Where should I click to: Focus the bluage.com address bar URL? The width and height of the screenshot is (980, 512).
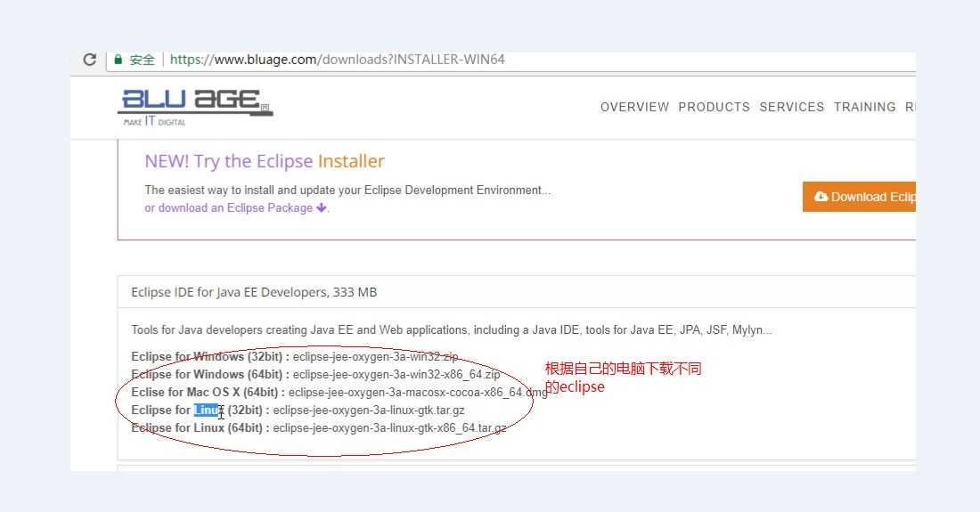pos(338,60)
